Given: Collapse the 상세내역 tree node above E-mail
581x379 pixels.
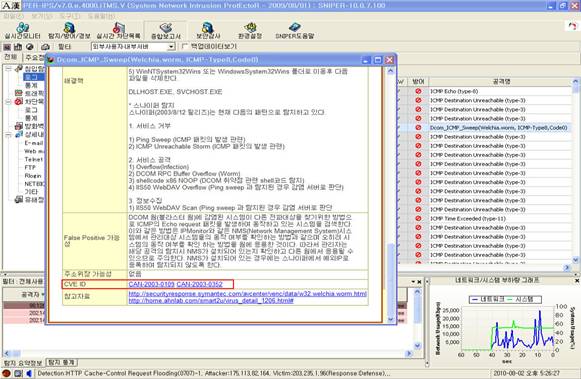Looking at the screenshot, I should (8, 134).
